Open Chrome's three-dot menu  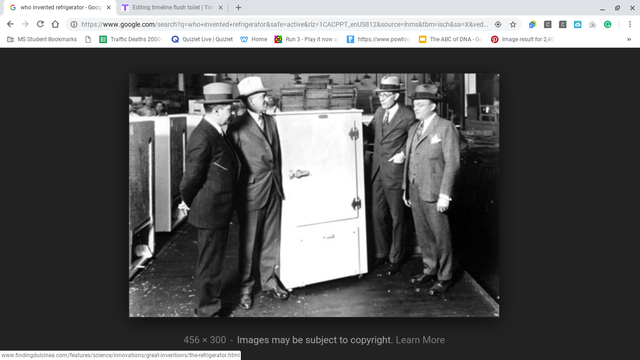tap(630, 24)
